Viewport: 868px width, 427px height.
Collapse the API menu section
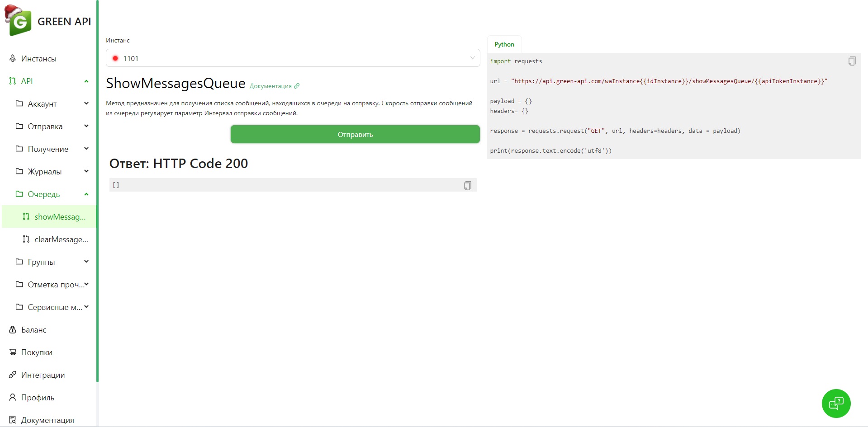(86, 81)
